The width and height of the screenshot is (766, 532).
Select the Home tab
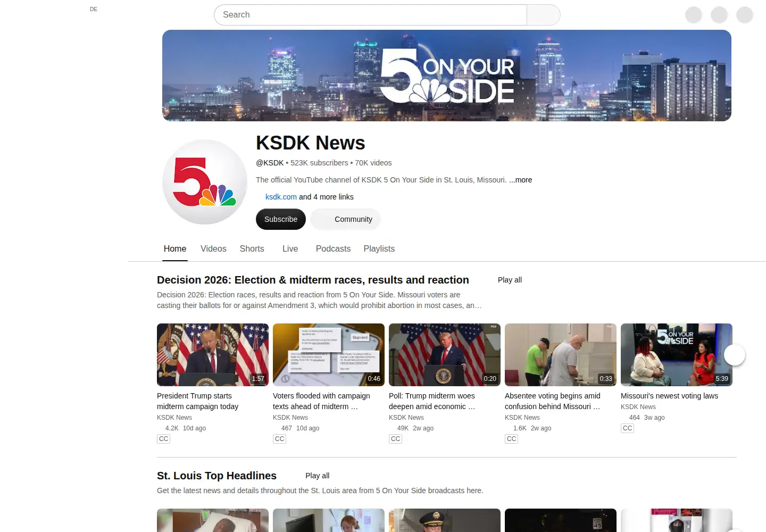point(175,248)
